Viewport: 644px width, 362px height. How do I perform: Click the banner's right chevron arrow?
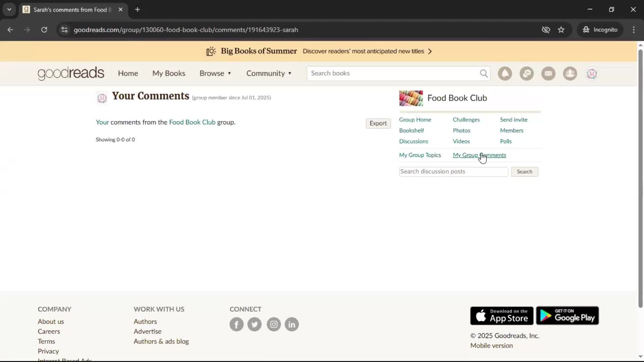pos(430,51)
